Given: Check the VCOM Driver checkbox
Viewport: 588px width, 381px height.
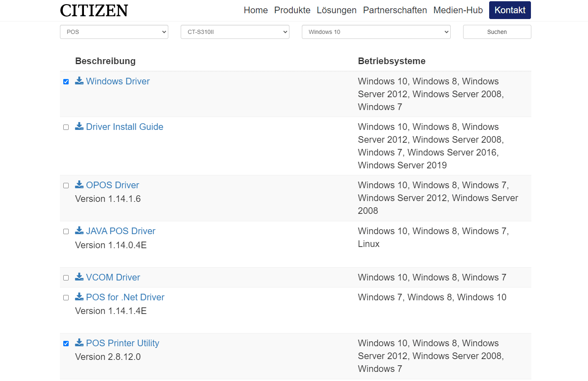Looking at the screenshot, I should tap(66, 278).
